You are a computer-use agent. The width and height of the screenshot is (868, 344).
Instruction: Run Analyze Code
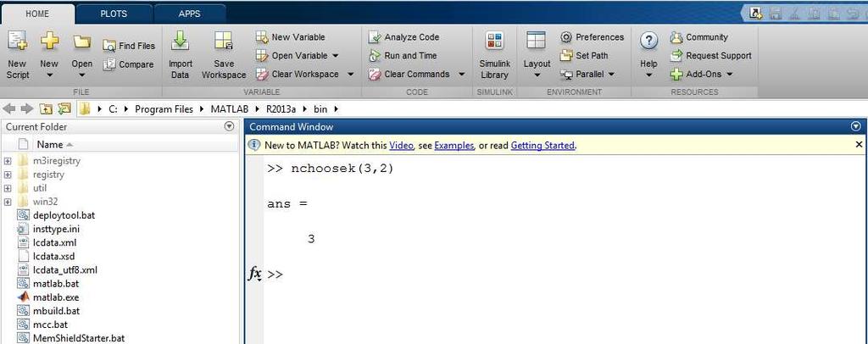pos(404,37)
